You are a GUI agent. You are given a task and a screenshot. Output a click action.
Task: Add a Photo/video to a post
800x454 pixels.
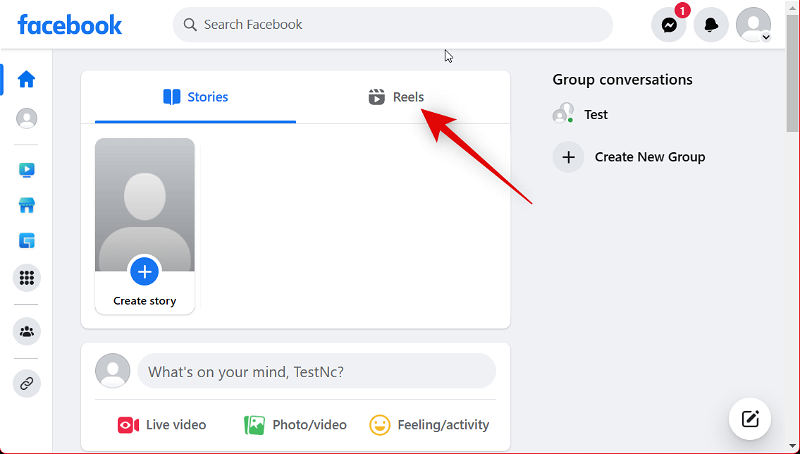tap(296, 425)
